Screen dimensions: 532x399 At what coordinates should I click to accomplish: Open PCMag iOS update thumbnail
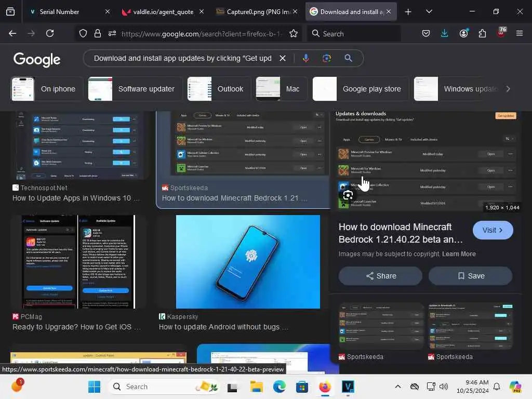pos(78,262)
